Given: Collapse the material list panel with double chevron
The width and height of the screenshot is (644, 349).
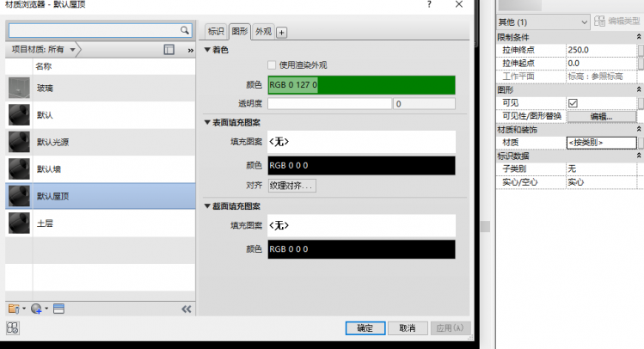Looking at the screenshot, I should coord(186,309).
